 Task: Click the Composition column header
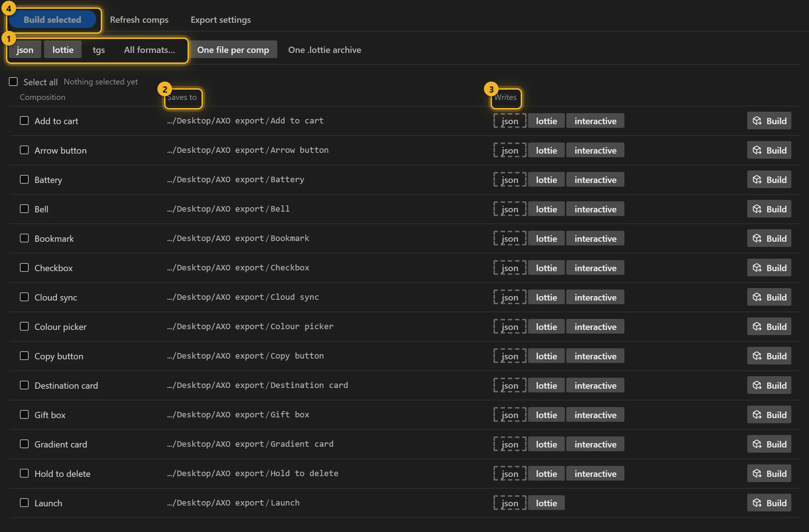point(43,97)
